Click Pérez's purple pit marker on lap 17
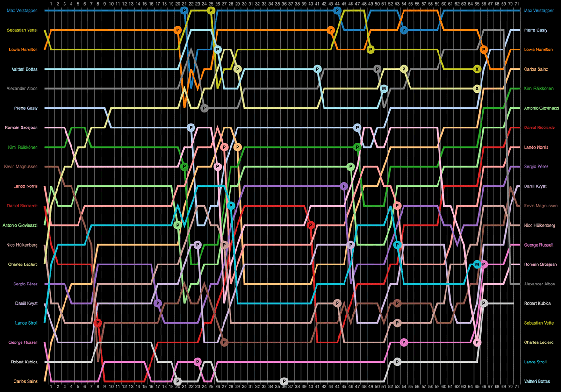 coord(158,303)
